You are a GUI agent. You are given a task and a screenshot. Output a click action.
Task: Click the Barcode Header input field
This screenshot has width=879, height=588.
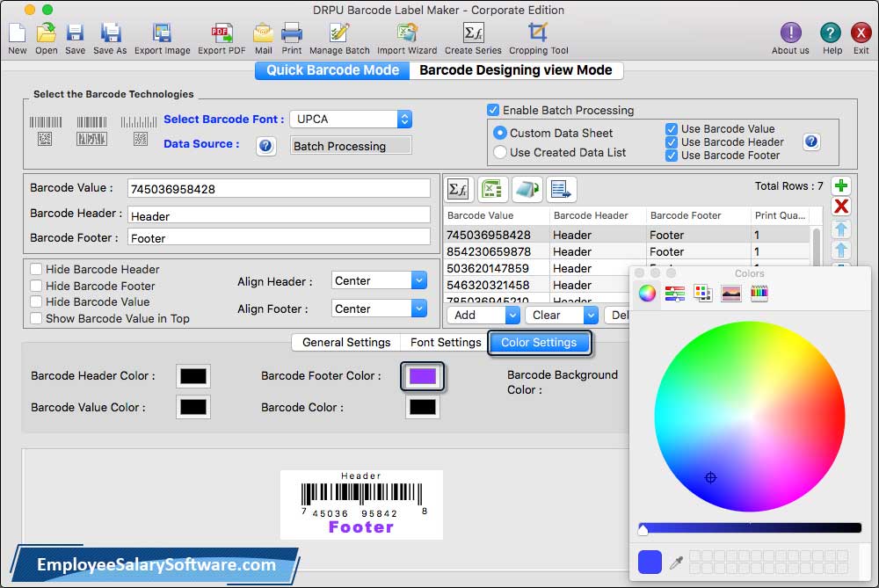pos(279,216)
